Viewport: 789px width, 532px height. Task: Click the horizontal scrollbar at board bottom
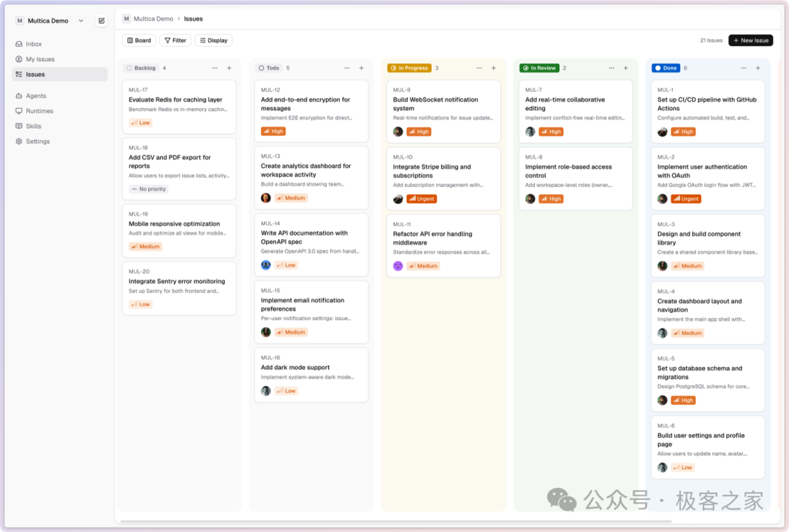pyautogui.click(x=396, y=522)
